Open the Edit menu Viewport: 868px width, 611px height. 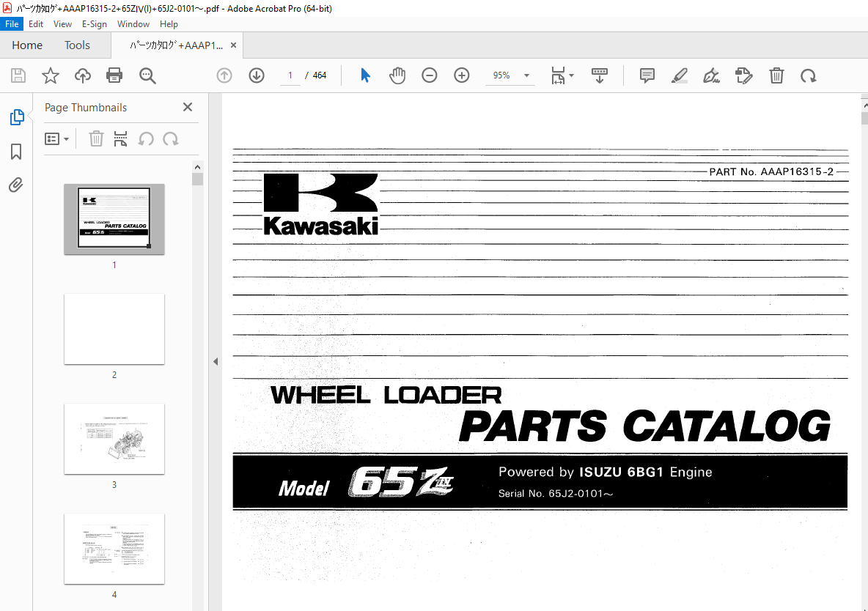pos(36,23)
